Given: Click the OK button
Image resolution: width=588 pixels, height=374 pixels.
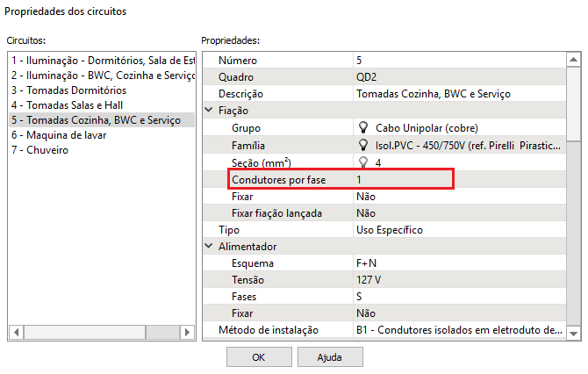Looking at the screenshot, I should tap(259, 357).
